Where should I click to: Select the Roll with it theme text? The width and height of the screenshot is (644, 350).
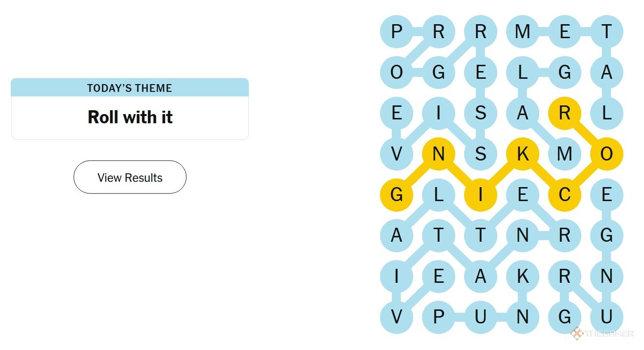(x=130, y=117)
